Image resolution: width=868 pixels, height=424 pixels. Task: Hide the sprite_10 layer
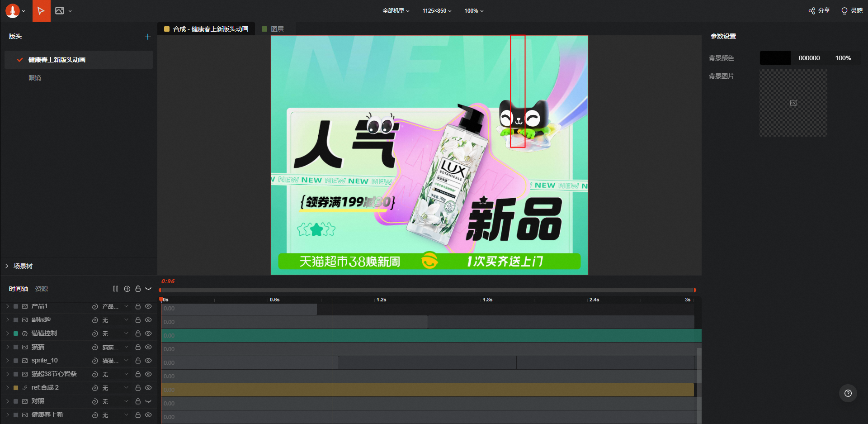[x=148, y=361]
